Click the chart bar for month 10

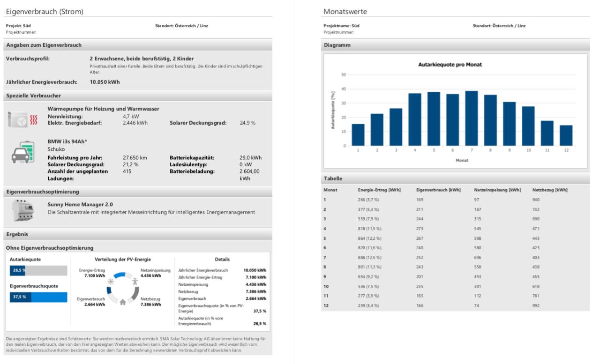[x=528, y=126]
